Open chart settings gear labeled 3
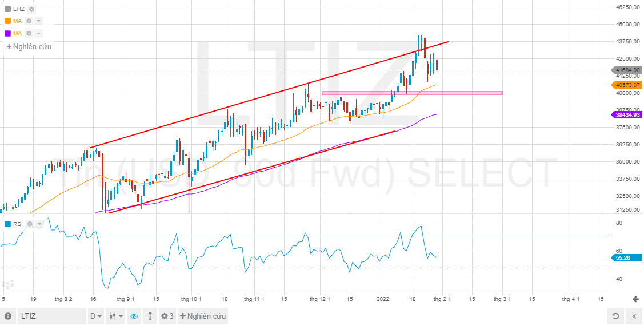Viewport: 644px width, 325px height. pos(167,316)
